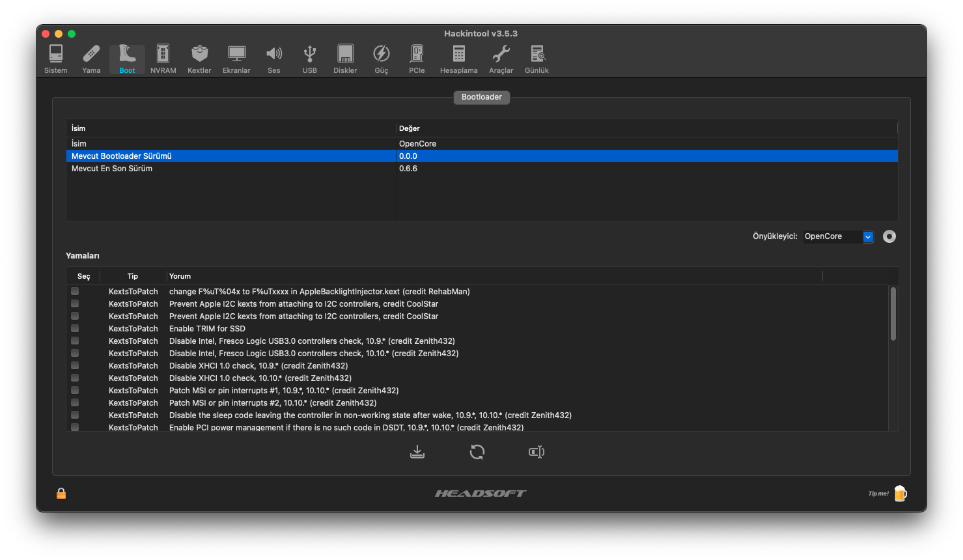Click the HEADSOFT logo
Screen dimensions: 963x560
tap(481, 494)
